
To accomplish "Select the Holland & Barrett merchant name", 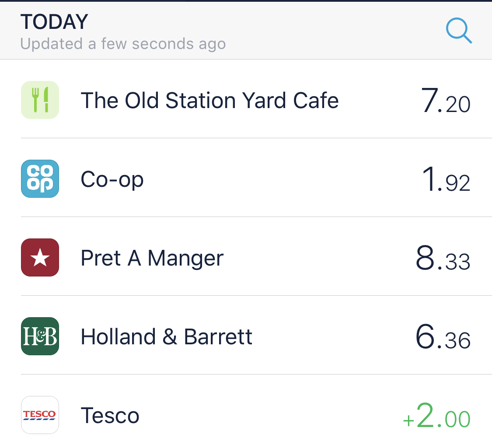I will pyautogui.click(x=167, y=337).
